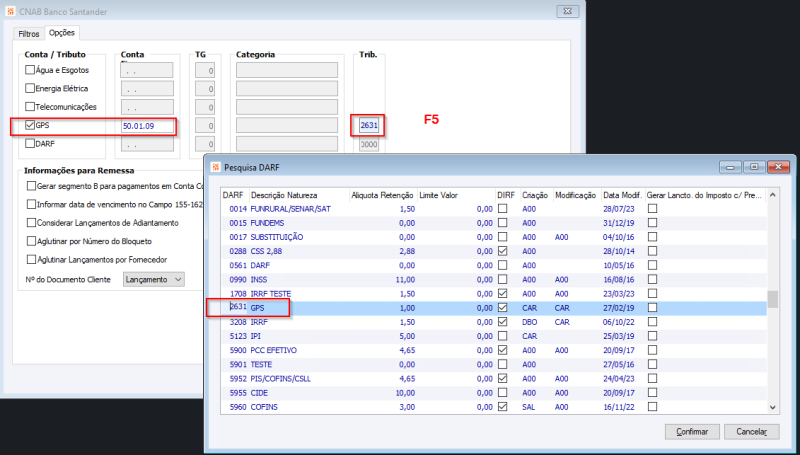The image size is (800, 455).
Task: Select the Opções tab
Action: (x=62, y=33)
